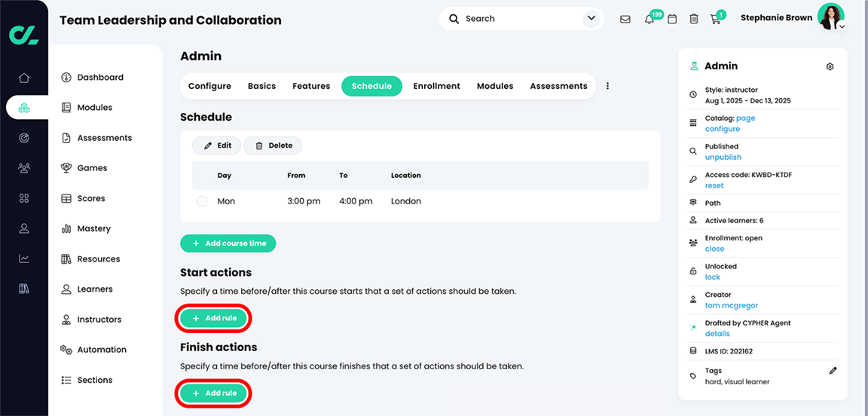Viewport: 868px width, 416px height.
Task: Click into the Search input field
Action: point(521,19)
